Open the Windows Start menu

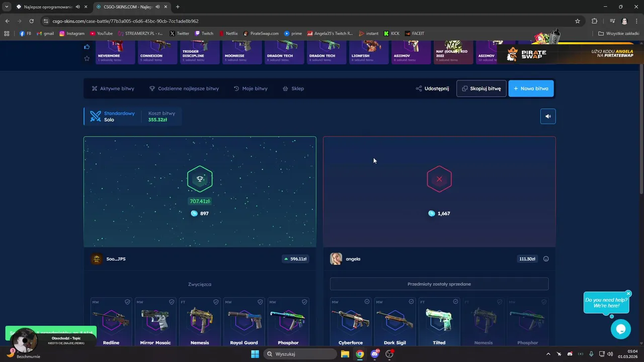tap(255, 354)
